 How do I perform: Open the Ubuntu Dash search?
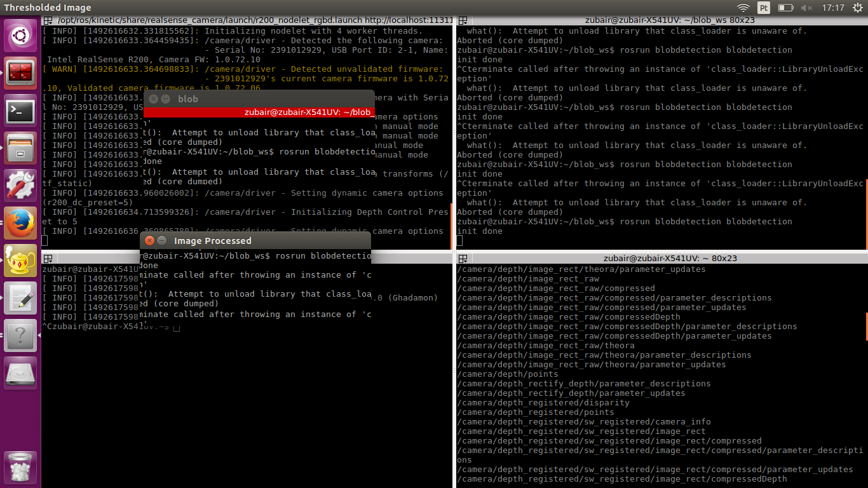20,36
